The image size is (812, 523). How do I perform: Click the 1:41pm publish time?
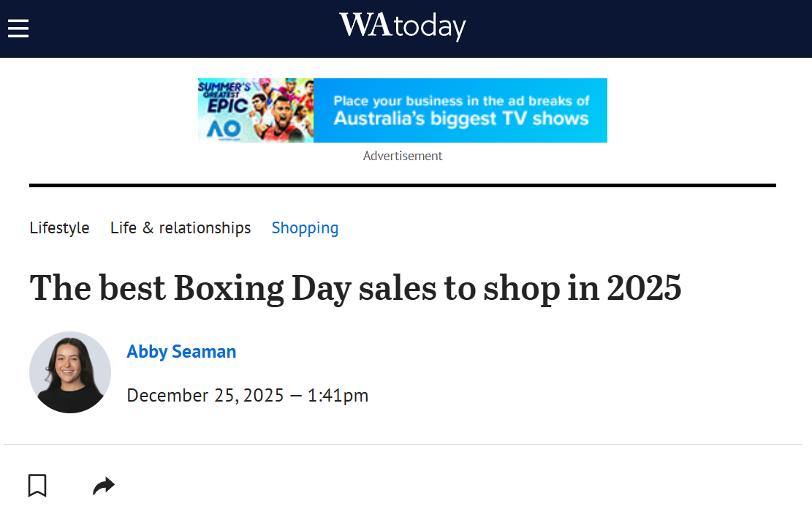338,396
